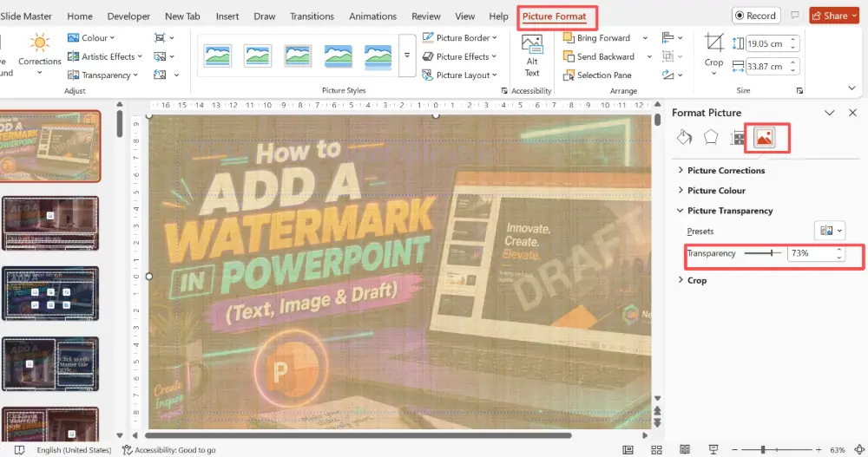This screenshot has width=868, height=457.
Task: Open the Draw tab
Action: pyautogui.click(x=264, y=16)
